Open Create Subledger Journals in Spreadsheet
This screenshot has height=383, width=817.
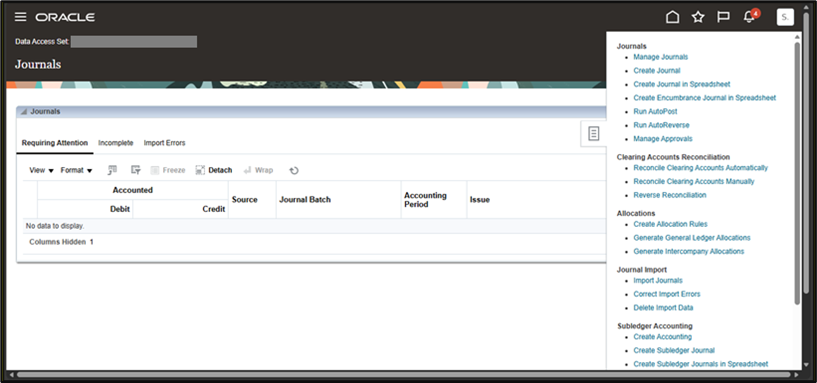click(x=700, y=364)
